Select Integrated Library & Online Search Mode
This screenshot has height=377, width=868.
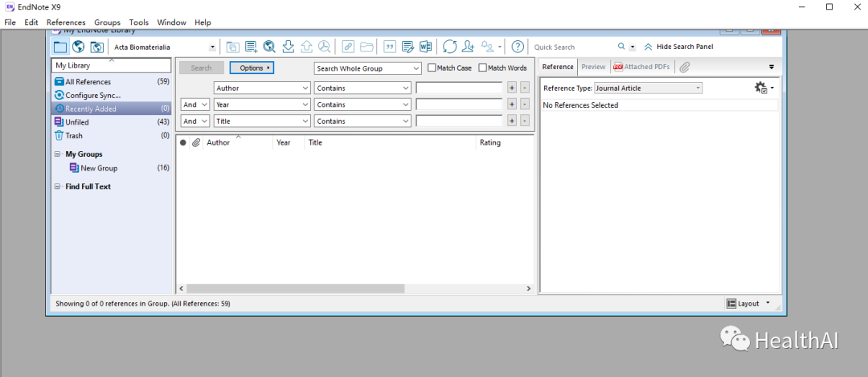(96, 47)
